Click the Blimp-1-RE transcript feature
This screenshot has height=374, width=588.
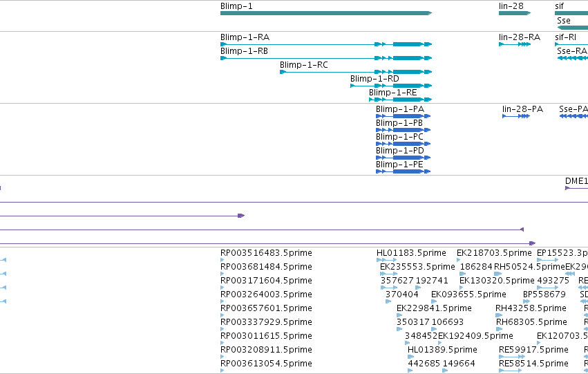pos(401,100)
